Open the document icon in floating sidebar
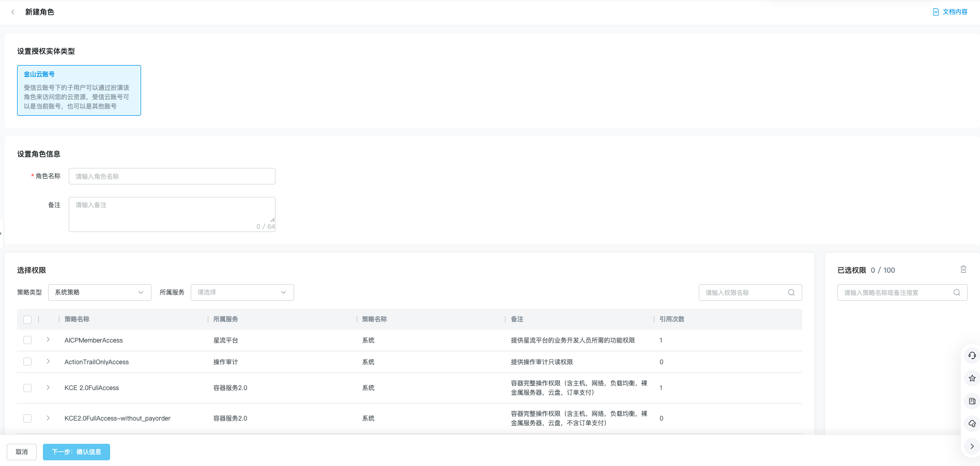Image resolution: width=980 pixels, height=466 pixels. 972,401
